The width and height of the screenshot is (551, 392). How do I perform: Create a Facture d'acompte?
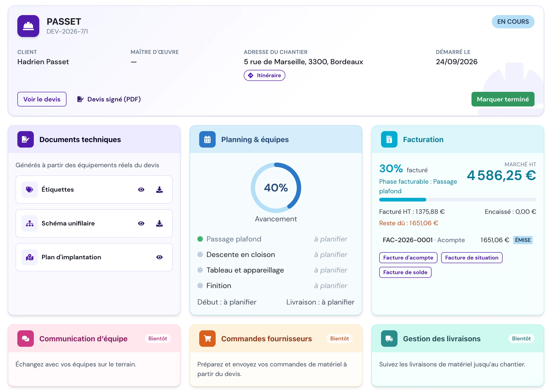pos(408,258)
